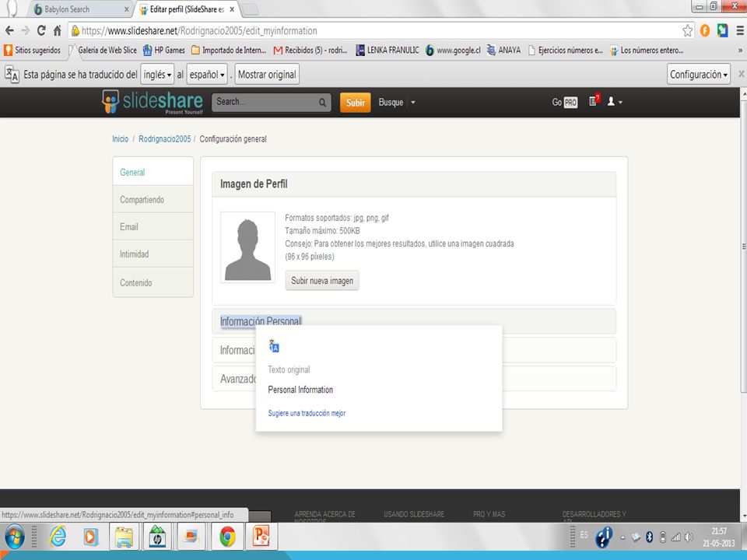747x560 pixels.
Task: Open the LENKA FRANULIC bookmark
Action: pyautogui.click(x=388, y=50)
